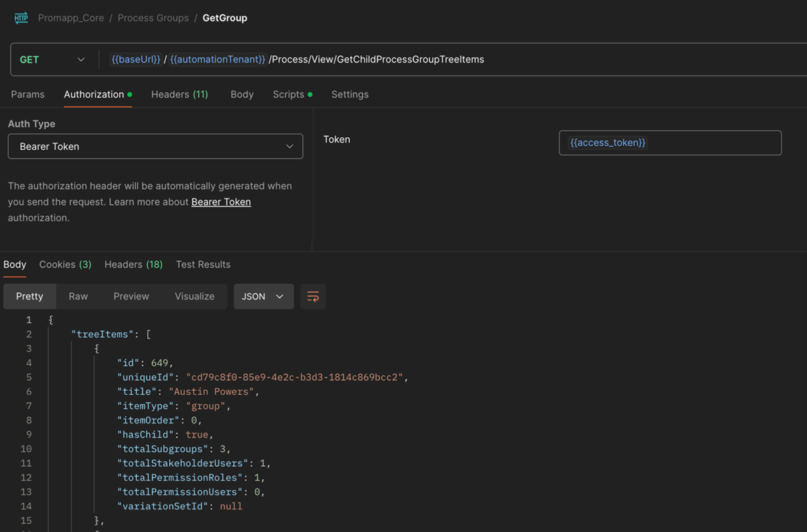Click line number 3 in the gutter
Image resolution: width=807 pixels, height=532 pixels.
point(29,348)
